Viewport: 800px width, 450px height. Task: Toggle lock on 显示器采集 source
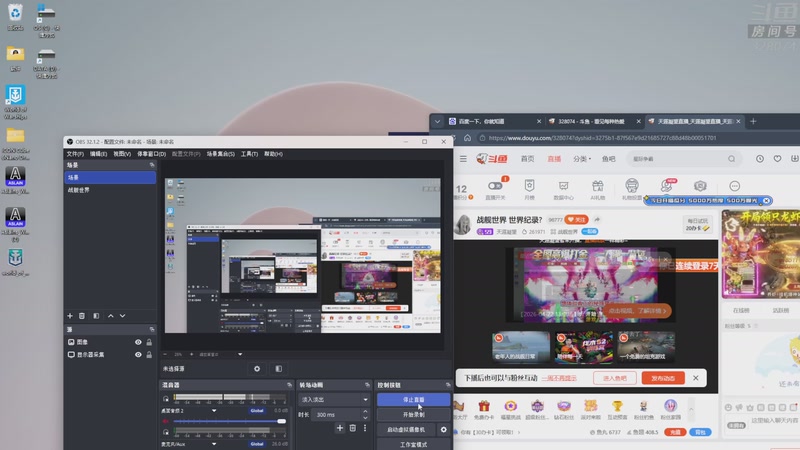[x=149, y=354]
